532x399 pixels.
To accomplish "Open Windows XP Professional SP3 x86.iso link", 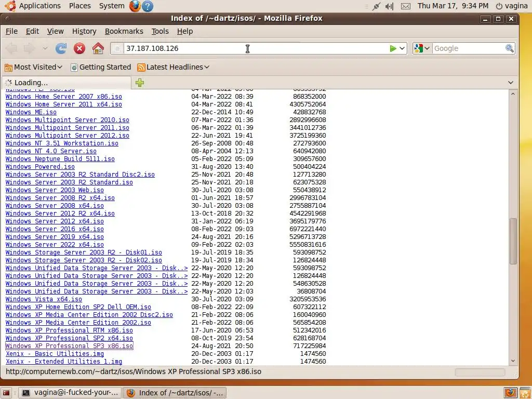I will pos(69,345).
